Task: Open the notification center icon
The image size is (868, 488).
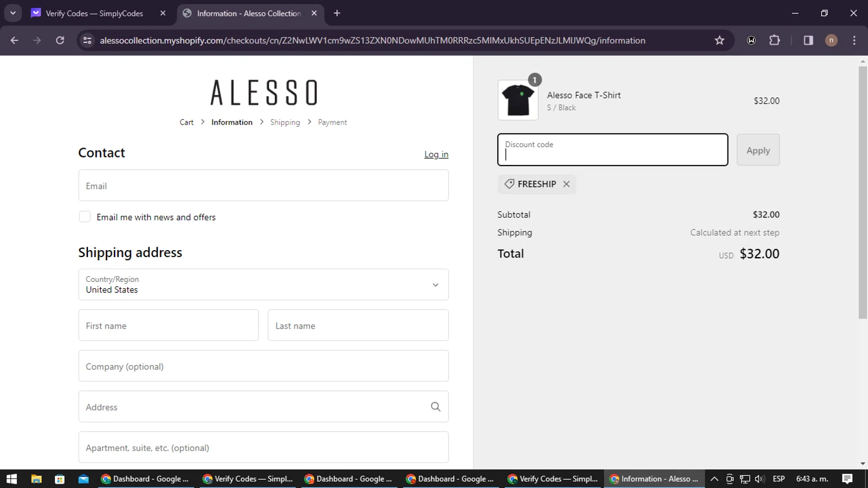Action: [x=847, y=479]
